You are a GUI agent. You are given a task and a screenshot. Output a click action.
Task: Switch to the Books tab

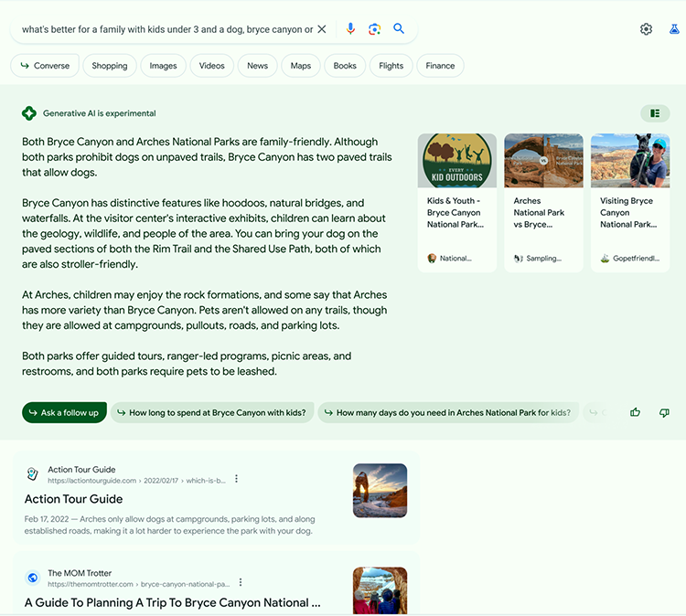(x=345, y=66)
